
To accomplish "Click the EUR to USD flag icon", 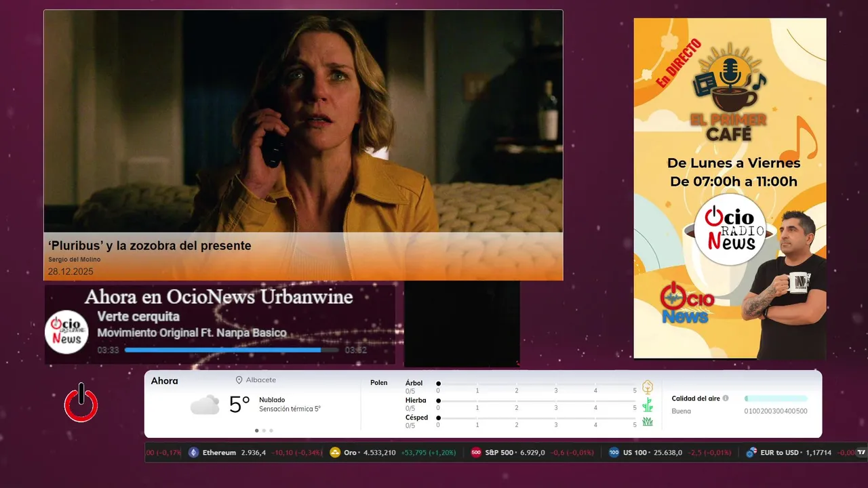I will [x=751, y=453].
